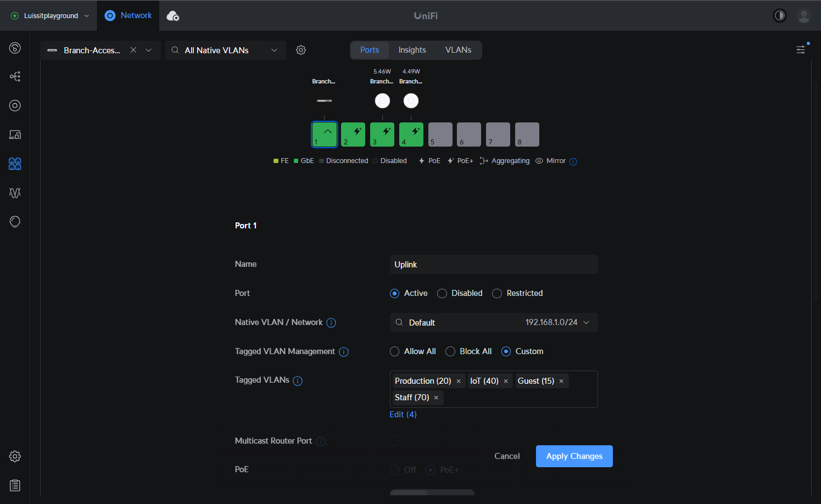Open the All Native VLANs filter dropdown
821x504 pixels.
pyautogui.click(x=226, y=50)
